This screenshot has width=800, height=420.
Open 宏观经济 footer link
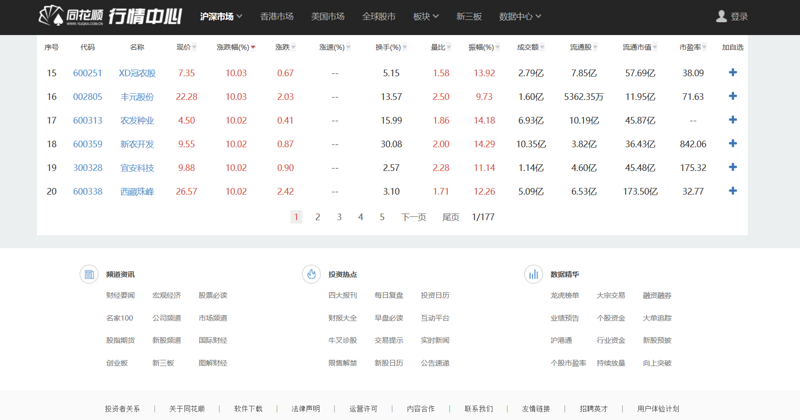(167, 295)
